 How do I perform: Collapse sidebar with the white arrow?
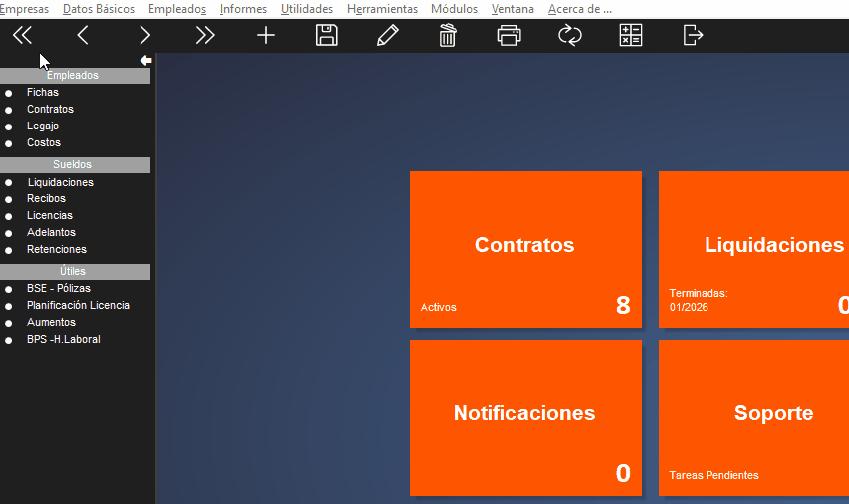(x=145, y=61)
